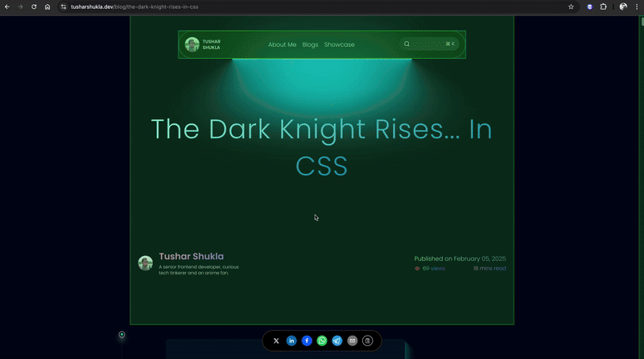Image resolution: width=644 pixels, height=359 pixels.
Task: Open the Showcase nav link
Action: coord(339,44)
